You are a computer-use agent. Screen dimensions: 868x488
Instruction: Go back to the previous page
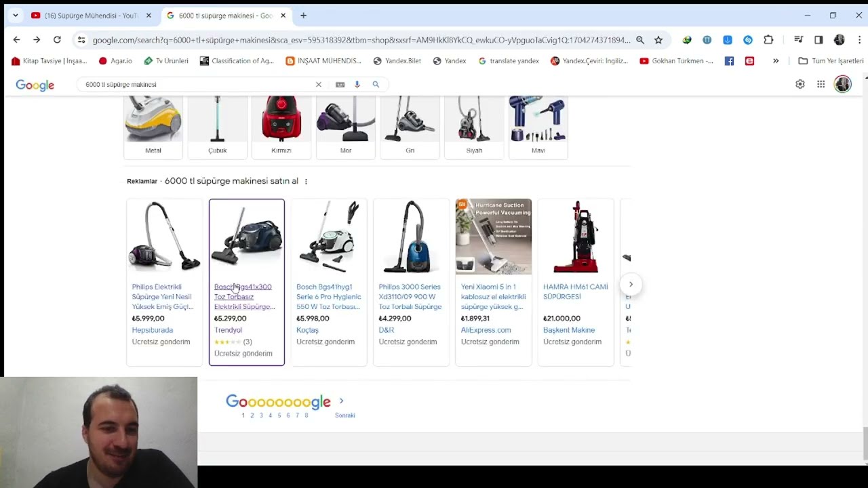click(16, 40)
